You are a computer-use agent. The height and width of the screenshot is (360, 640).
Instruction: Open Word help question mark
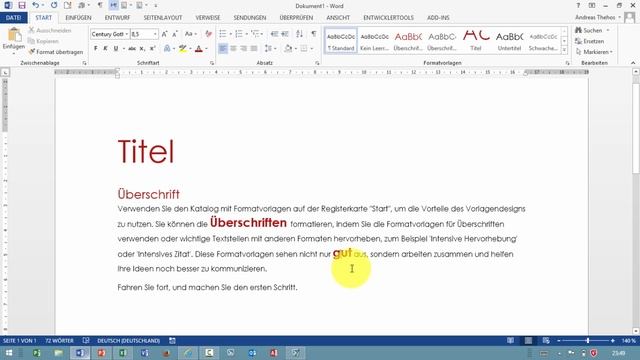[578, 6]
